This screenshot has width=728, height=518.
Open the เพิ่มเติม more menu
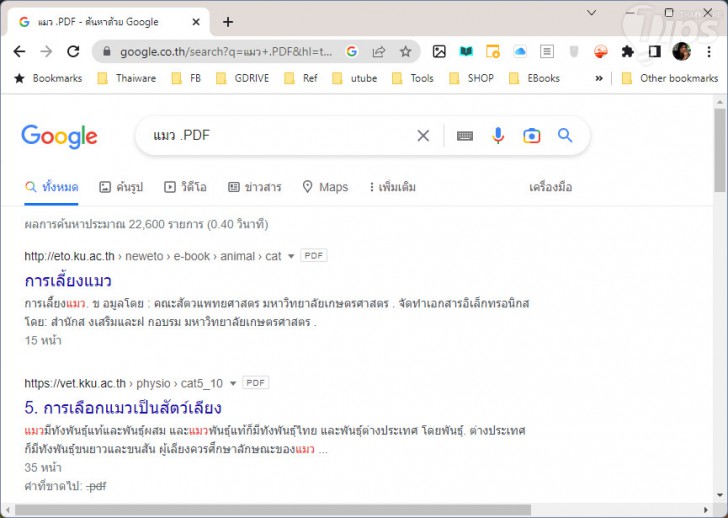coord(392,187)
